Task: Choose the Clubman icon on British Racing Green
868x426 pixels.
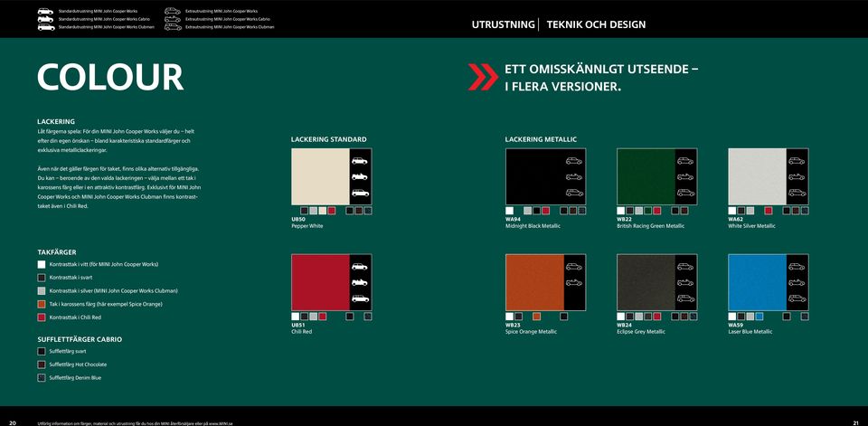Action: [686, 193]
